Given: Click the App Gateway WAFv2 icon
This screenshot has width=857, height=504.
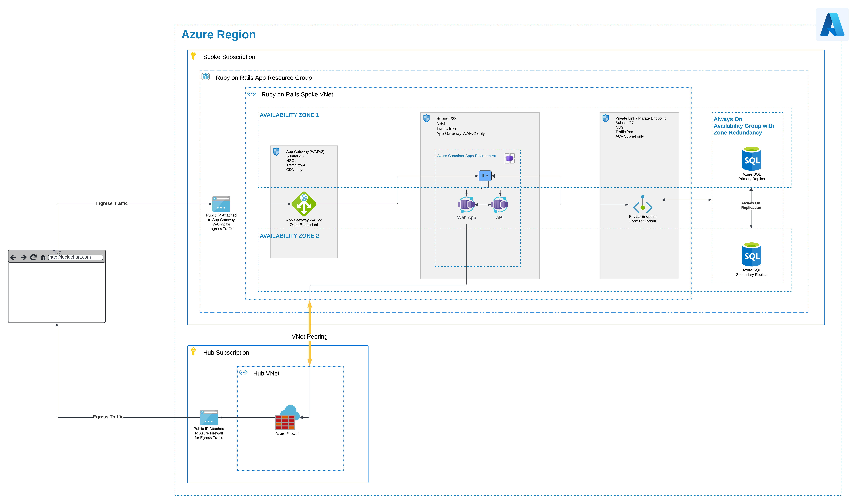Looking at the screenshot, I should (x=304, y=204).
